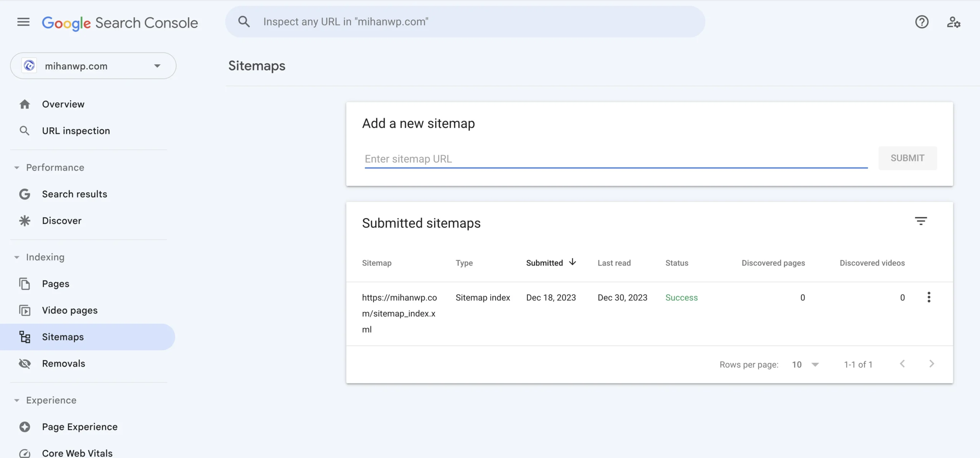Open the filter icon in Submitted sitemaps

[x=921, y=221]
